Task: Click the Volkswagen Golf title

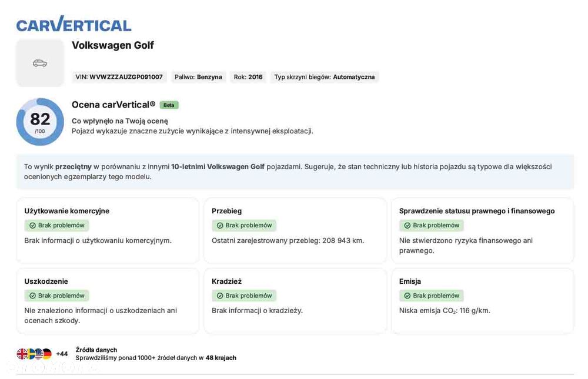Action: [113, 45]
